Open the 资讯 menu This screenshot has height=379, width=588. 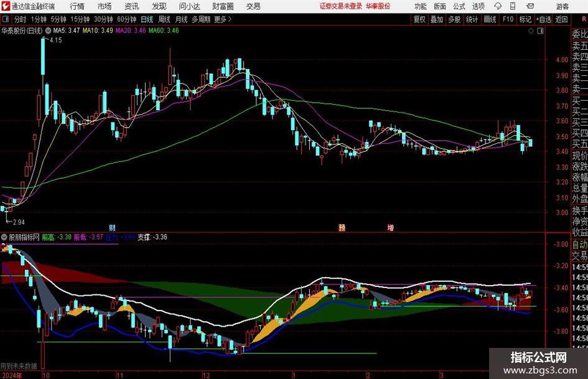tap(132, 6)
